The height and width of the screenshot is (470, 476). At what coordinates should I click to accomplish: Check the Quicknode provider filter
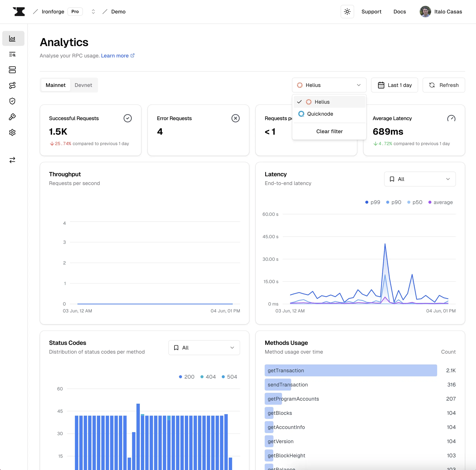[320, 114]
